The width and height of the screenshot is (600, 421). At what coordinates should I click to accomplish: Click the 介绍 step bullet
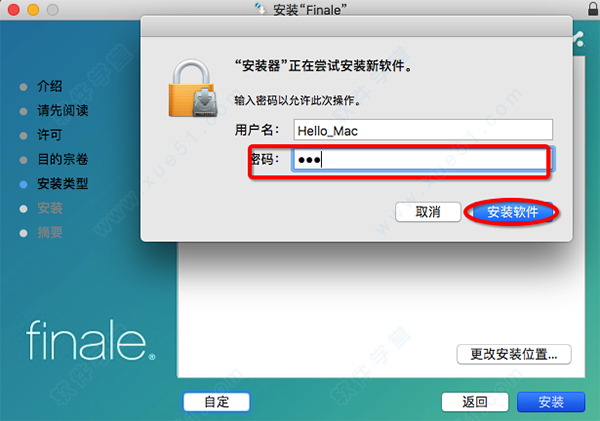[23, 87]
